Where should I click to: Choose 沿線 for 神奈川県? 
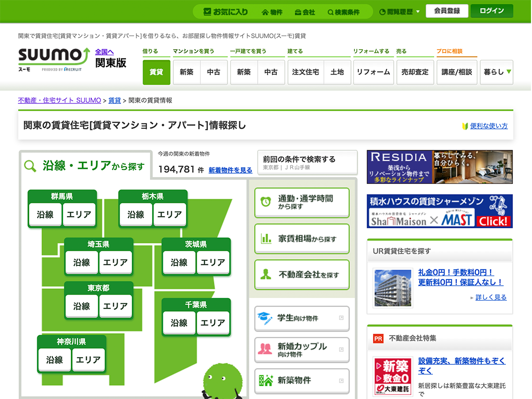click(x=55, y=359)
